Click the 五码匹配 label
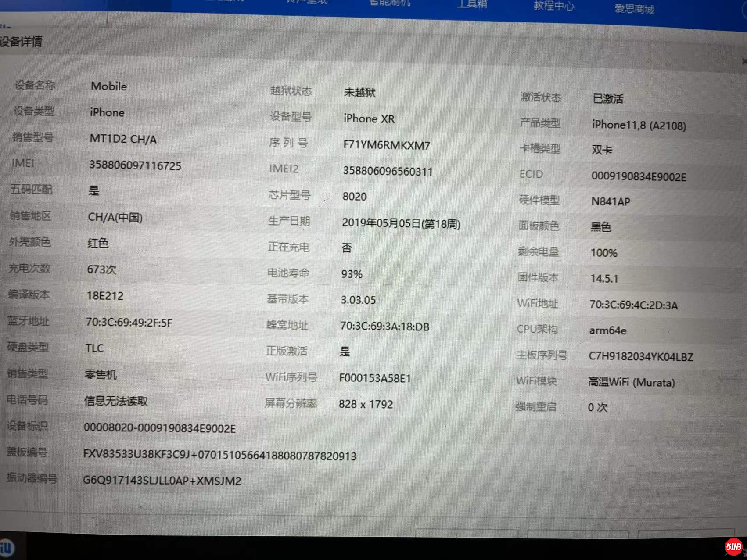 [x=31, y=190]
